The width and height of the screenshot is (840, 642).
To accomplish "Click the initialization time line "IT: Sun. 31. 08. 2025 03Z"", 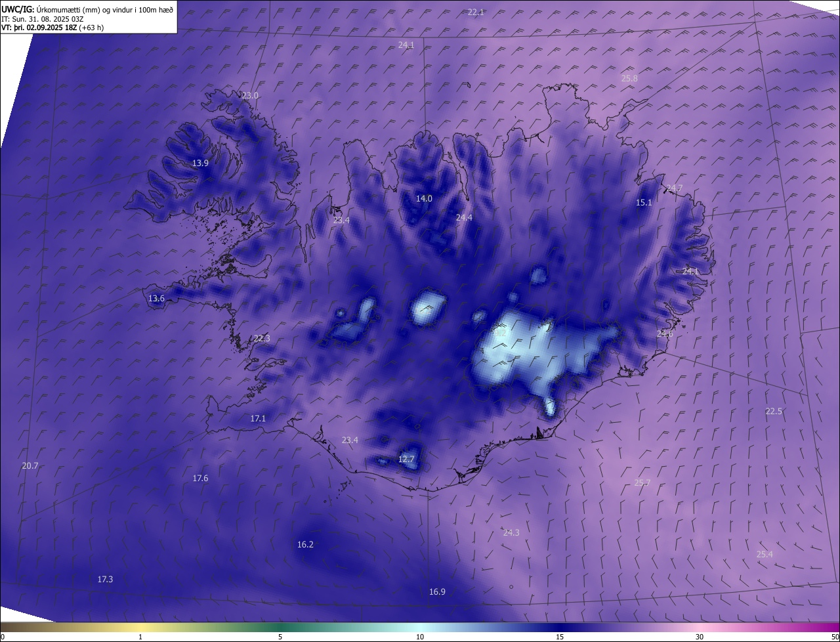I will tap(42, 19).
